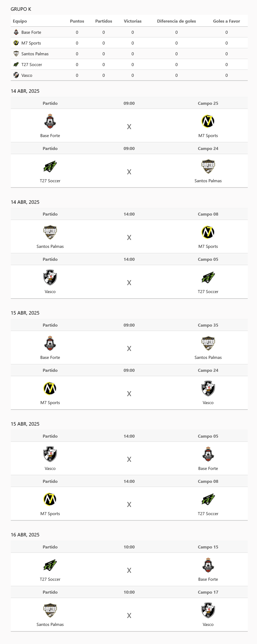Viewport: 257px width, 644px height.
Task: Click T27 Soccer logo in standings table
Action: click(16, 65)
